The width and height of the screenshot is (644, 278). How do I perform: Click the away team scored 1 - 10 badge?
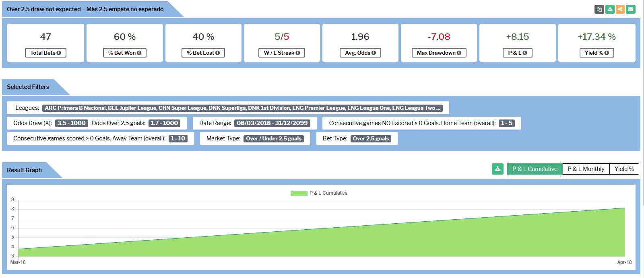178,138
